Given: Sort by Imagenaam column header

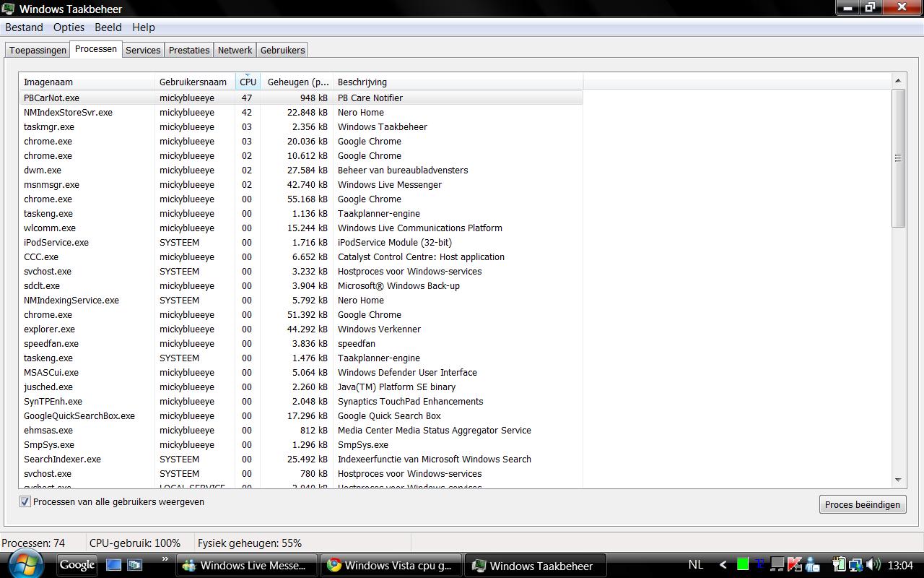Looking at the screenshot, I should [87, 82].
